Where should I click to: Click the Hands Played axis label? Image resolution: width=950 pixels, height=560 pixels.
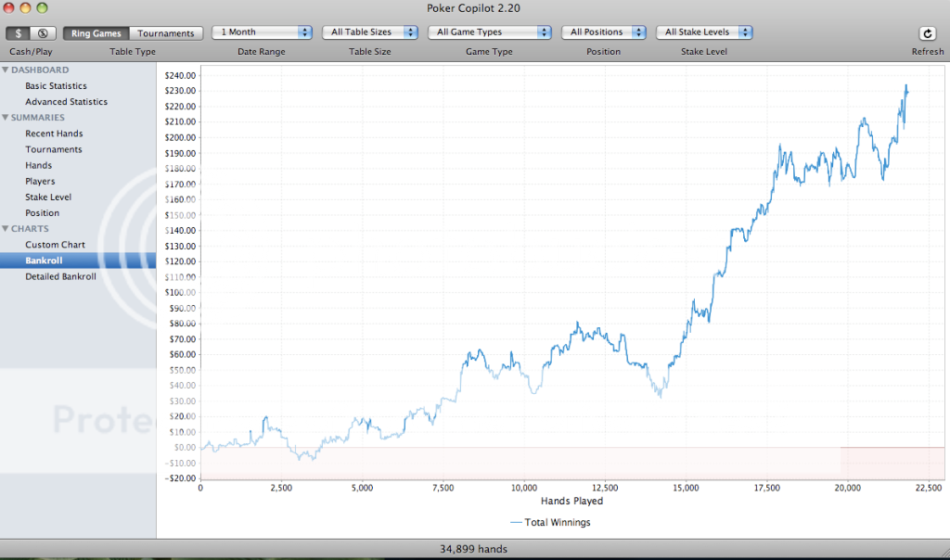coord(571,501)
